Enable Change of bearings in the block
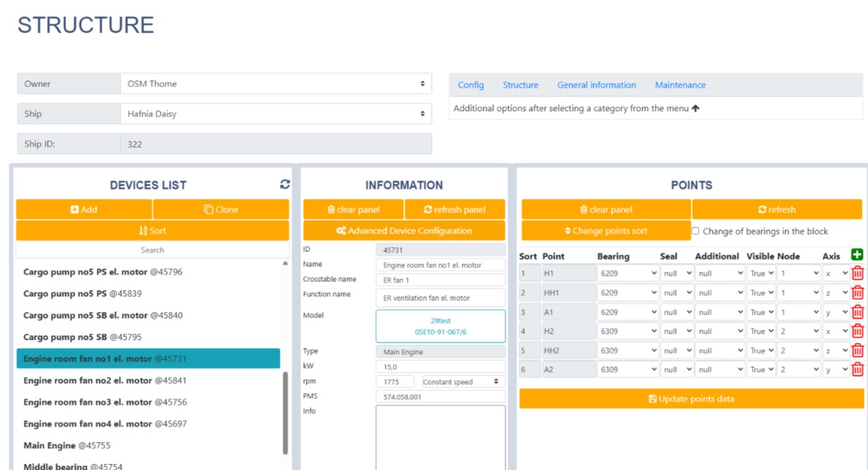 [x=696, y=231]
